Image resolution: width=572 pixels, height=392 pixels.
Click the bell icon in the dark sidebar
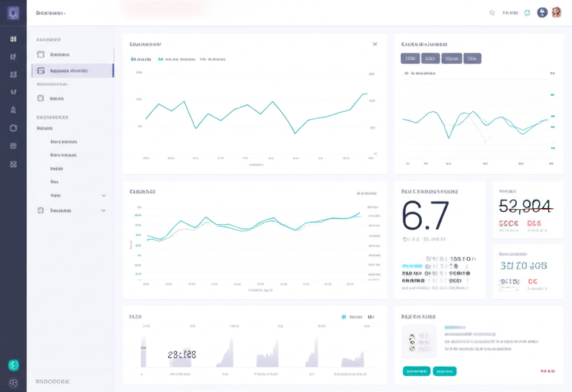tap(13, 109)
